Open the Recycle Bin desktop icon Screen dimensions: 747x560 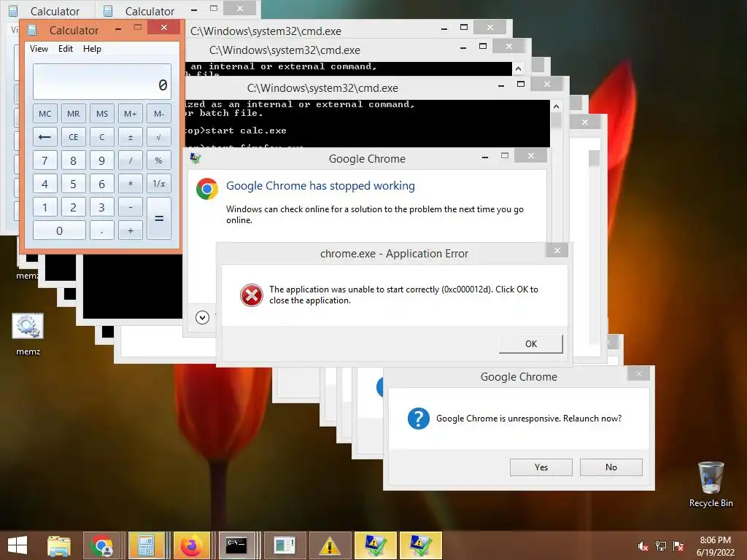coord(711,484)
